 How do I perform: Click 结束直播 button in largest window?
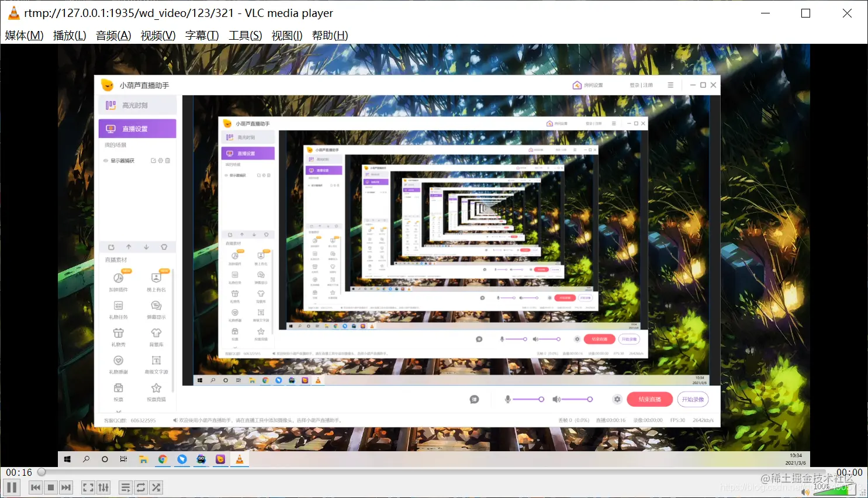pos(649,399)
